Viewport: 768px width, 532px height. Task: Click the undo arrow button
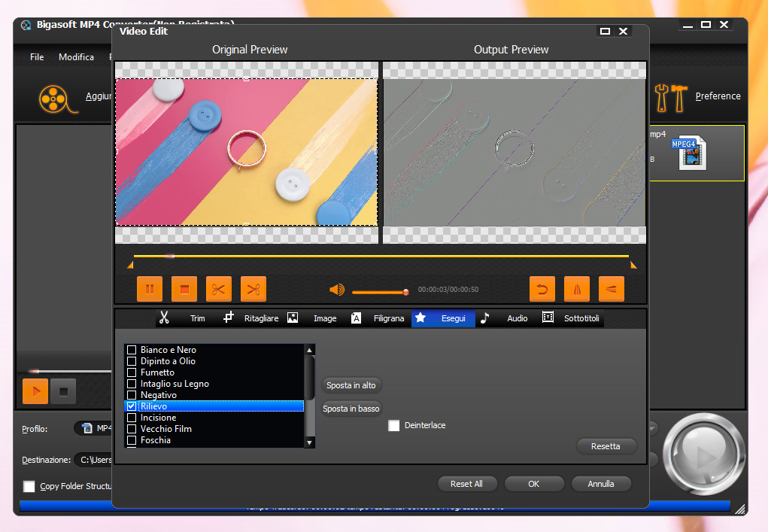[542, 289]
